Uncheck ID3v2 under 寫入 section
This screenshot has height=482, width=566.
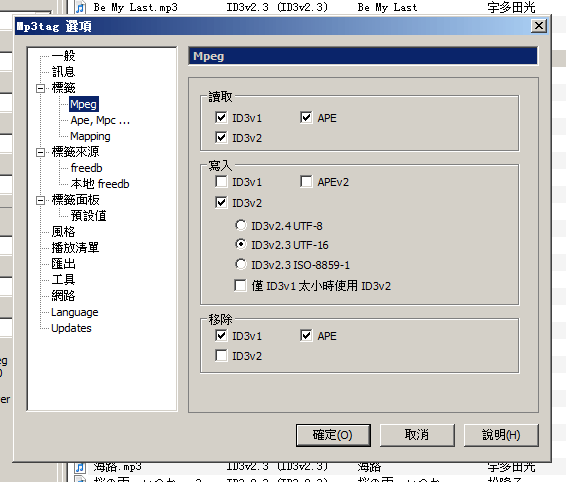point(221,203)
